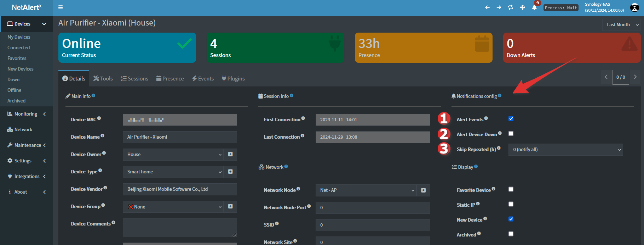Expand the Device Type dropdown
Image resolution: width=644 pixels, height=245 pixels.
click(173, 172)
